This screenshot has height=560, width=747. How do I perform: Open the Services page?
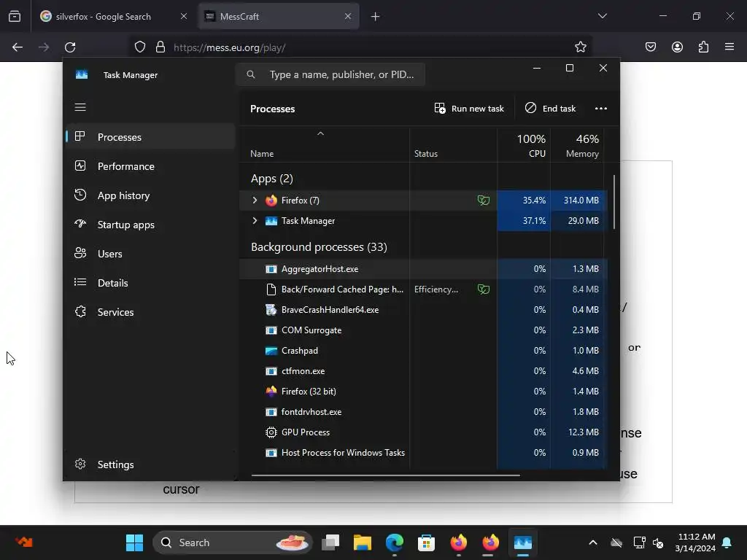[x=150, y=312]
